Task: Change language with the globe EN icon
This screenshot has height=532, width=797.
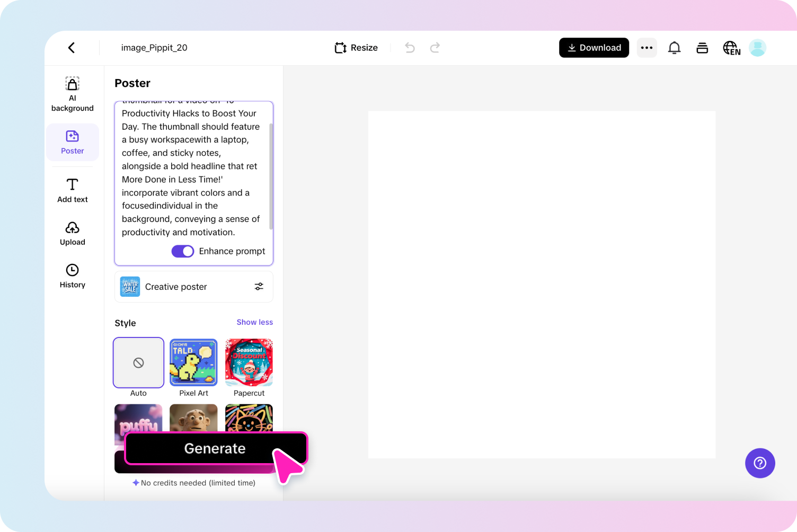Action: point(731,48)
